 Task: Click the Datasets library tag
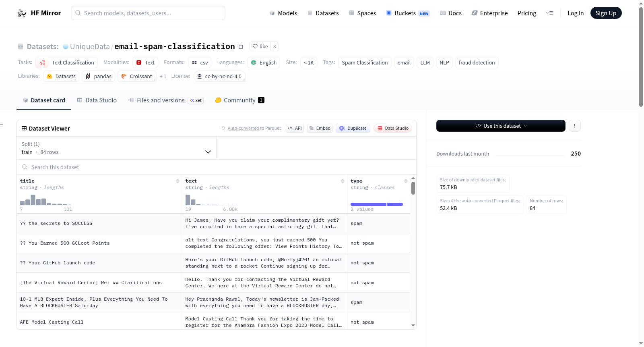pyautogui.click(x=61, y=76)
